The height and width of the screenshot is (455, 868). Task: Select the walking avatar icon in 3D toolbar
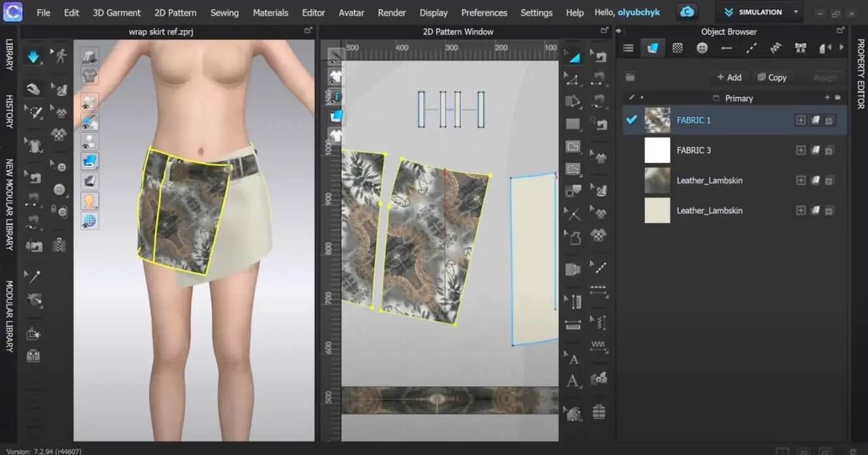(x=61, y=56)
